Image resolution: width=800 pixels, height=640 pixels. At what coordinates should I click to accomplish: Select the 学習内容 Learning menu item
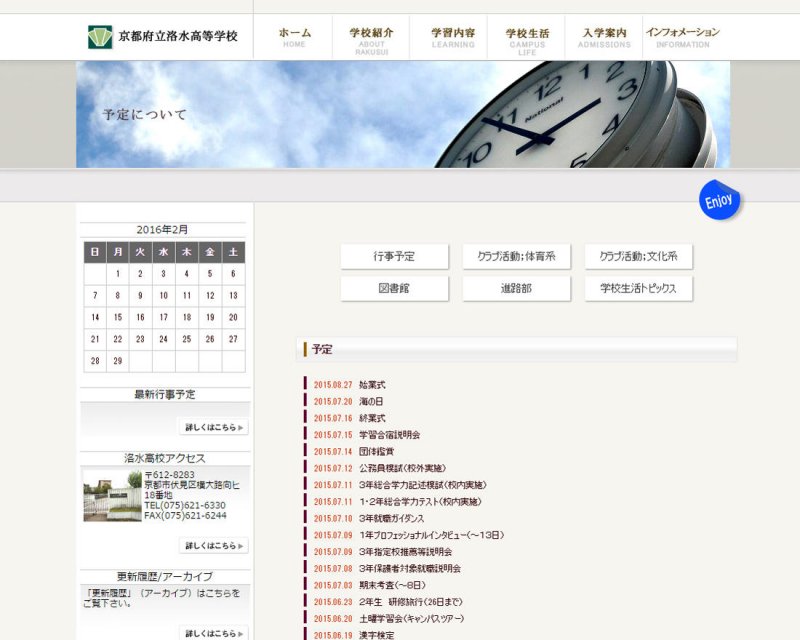click(x=453, y=37)
